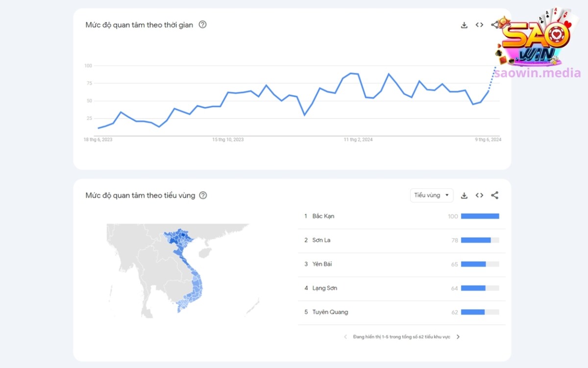This screenshot has width=588, height=368.
Task: Go to previous page of subregions
Action: (x=345, y=337)
